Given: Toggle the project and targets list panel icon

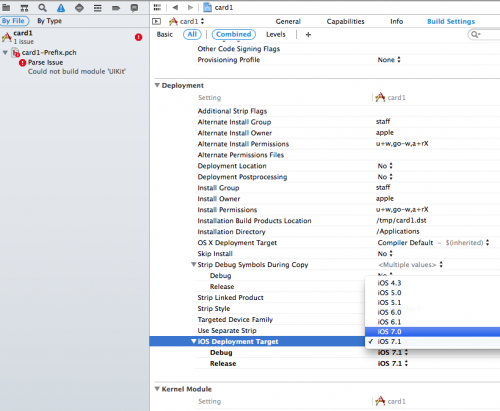Looking at the screenshot, I should (156, 21).
